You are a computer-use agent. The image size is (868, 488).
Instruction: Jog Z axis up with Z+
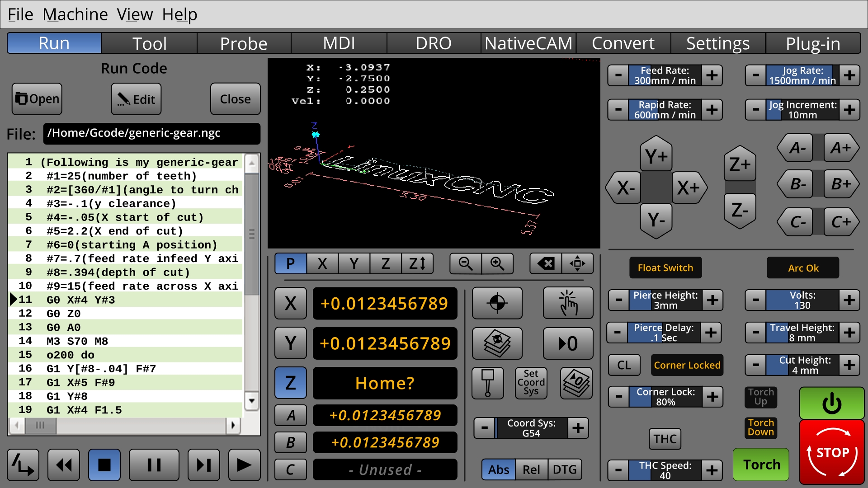[x=740, y=164]
